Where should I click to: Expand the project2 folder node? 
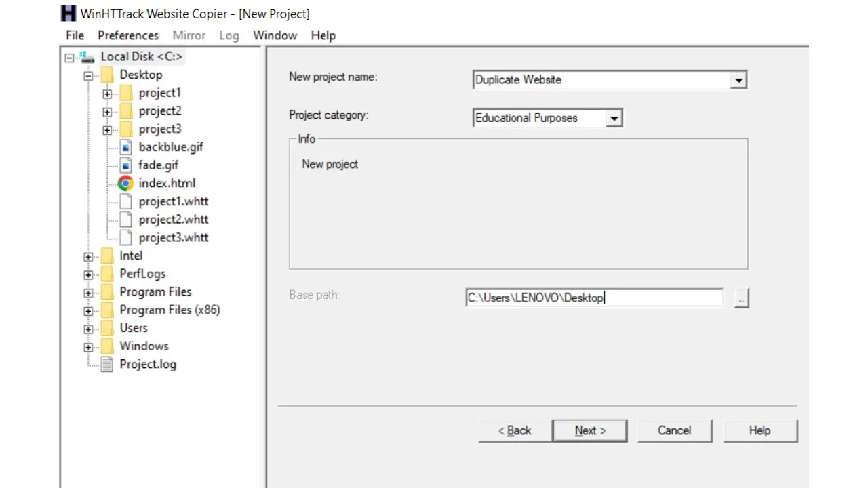click(107, 112)
